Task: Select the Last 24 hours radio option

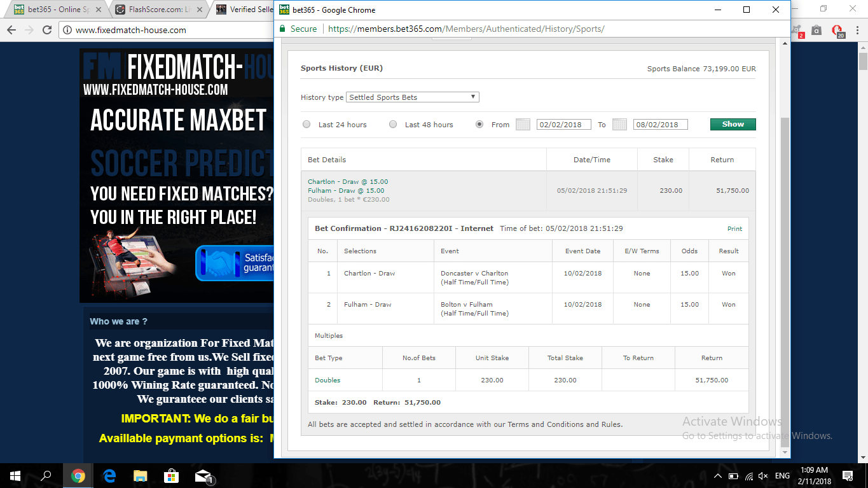Action: point(307,125)
